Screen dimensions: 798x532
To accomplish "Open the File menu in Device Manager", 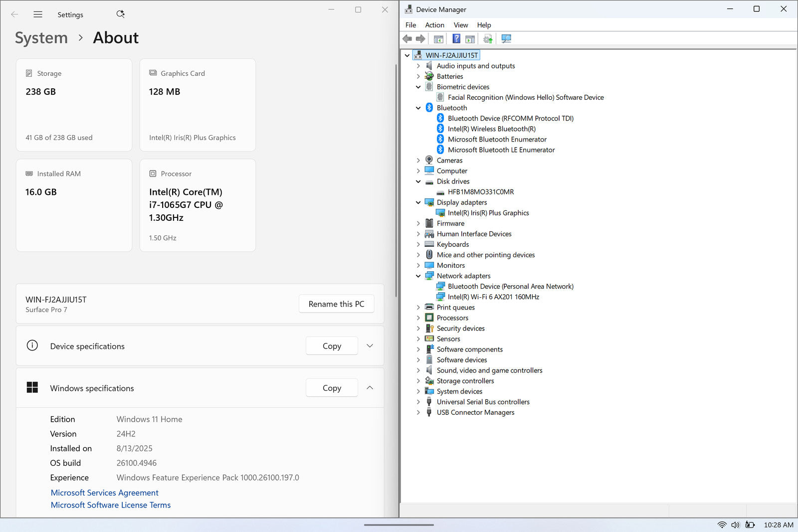I will (410, 25).
